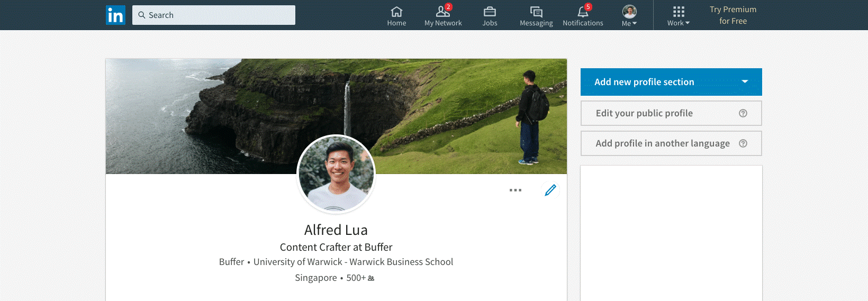
Task: Click Alfred Lua's profile photo
Action: pos(336,174)
